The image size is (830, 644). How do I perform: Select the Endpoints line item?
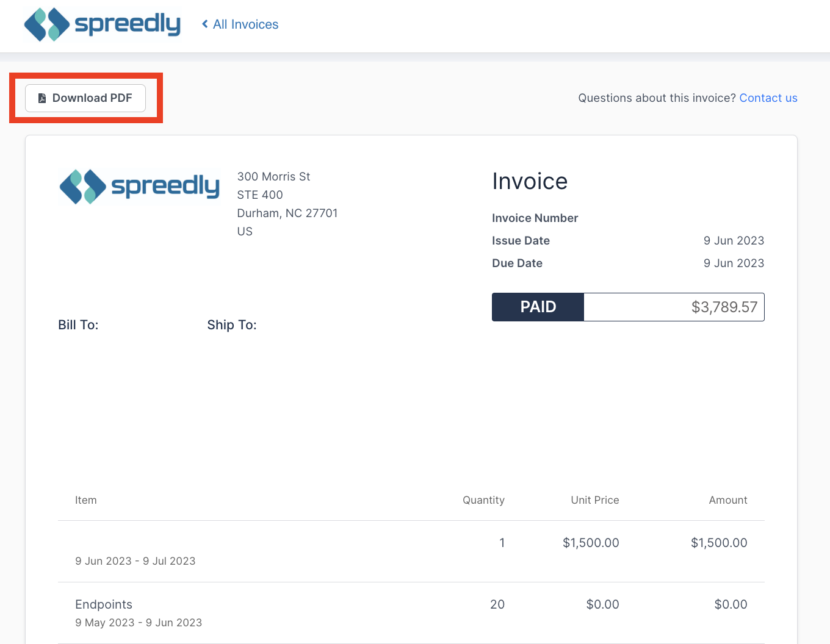point(104,604)
